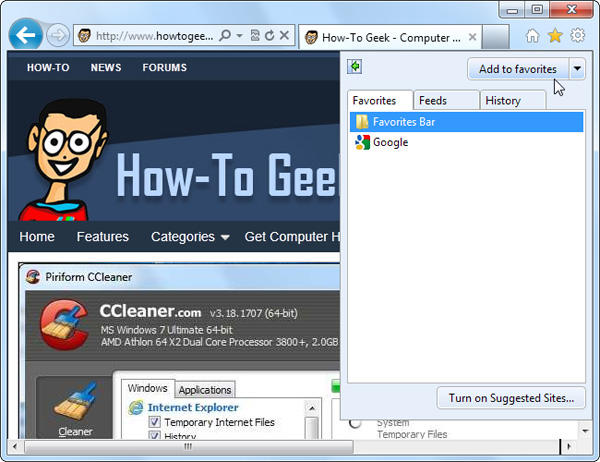Click Add to favorites button
Screen dimensions: 600x462
coord(518,69)
